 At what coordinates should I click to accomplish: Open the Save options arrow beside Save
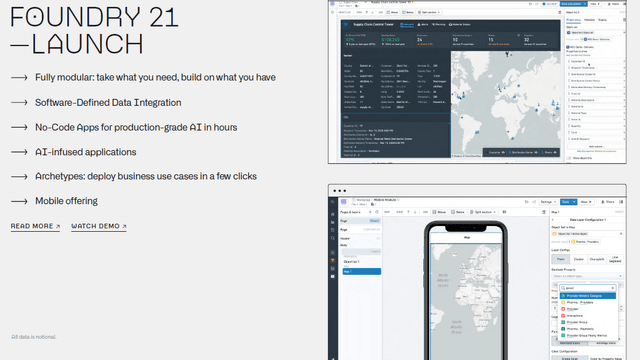pos(573,202)
